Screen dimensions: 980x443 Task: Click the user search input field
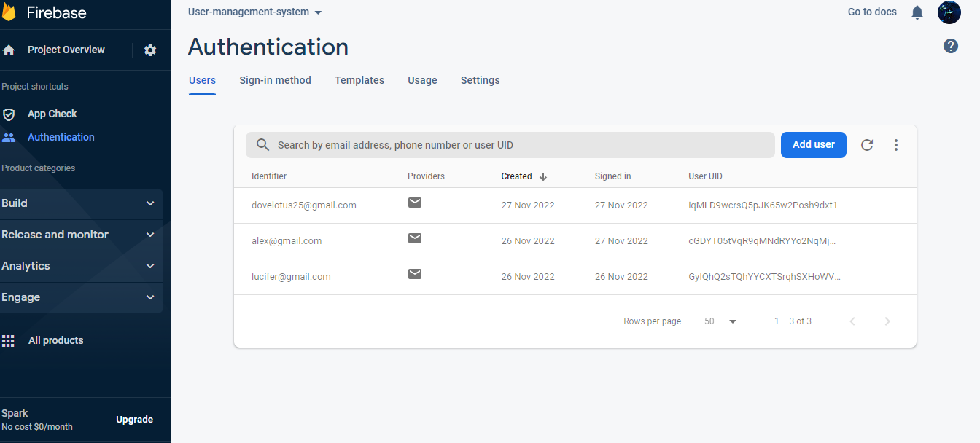(510, 145)
